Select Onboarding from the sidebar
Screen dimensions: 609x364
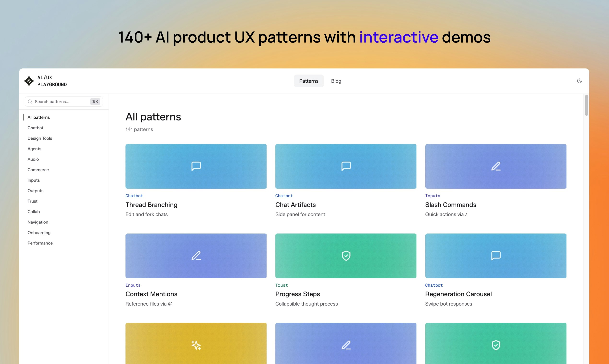coord(39,233)
